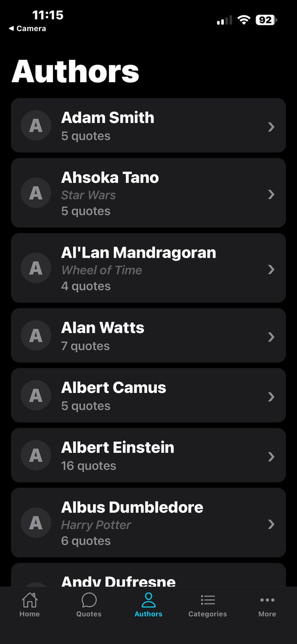Expand the Adam Smith entry via chevron

(271, 126)
